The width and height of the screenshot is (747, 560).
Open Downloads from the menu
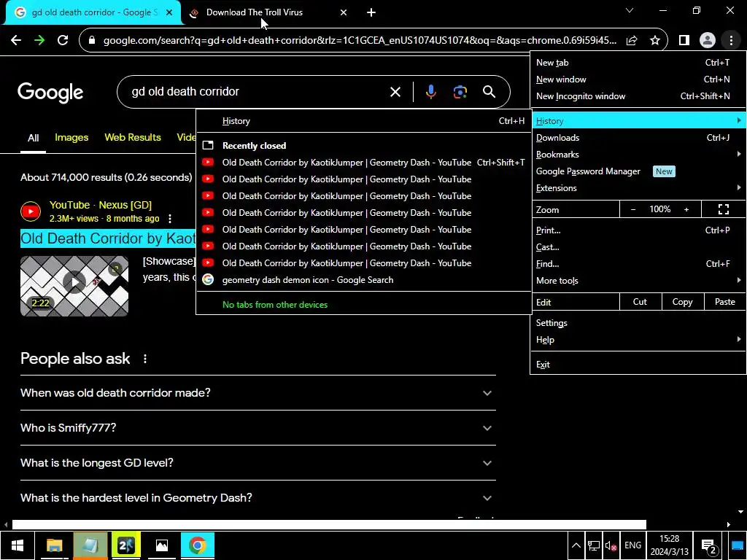click(638, 138)
